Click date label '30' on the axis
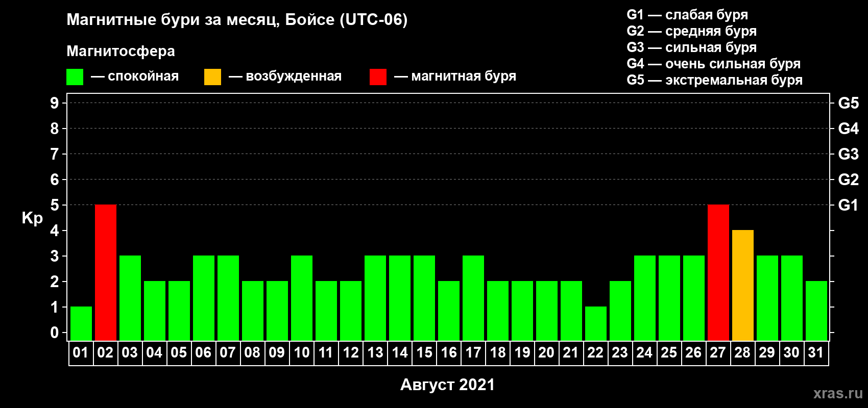 [791, 352]
